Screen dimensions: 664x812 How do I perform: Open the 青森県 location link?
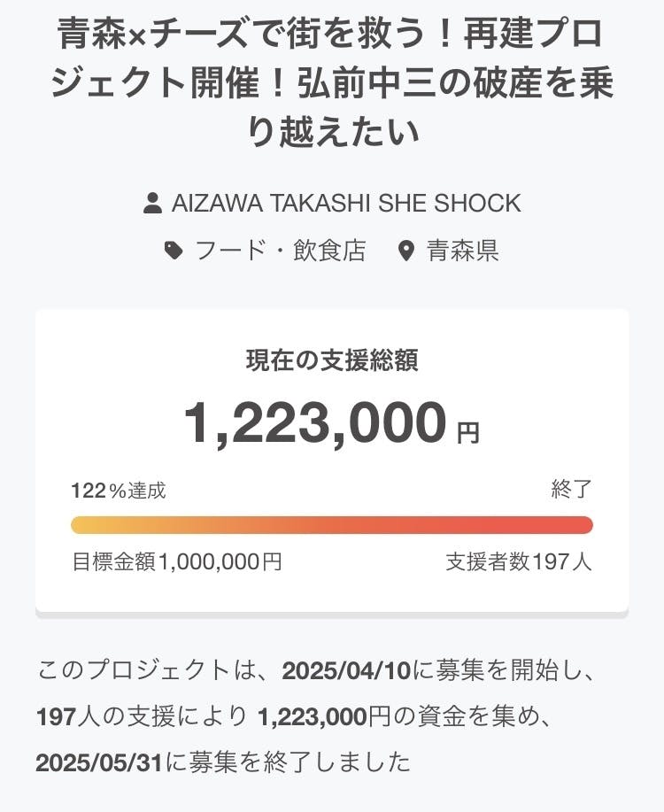(462, 251)
